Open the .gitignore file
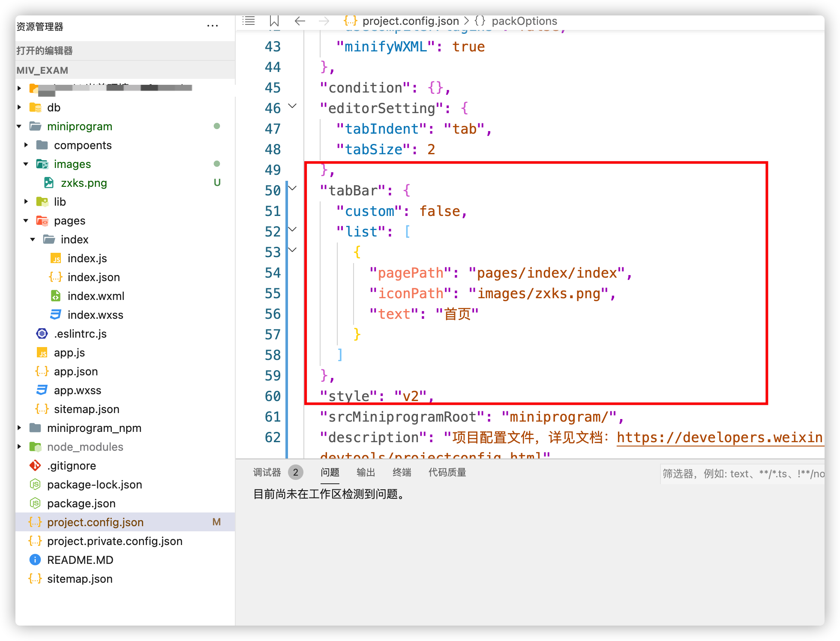 72,466
